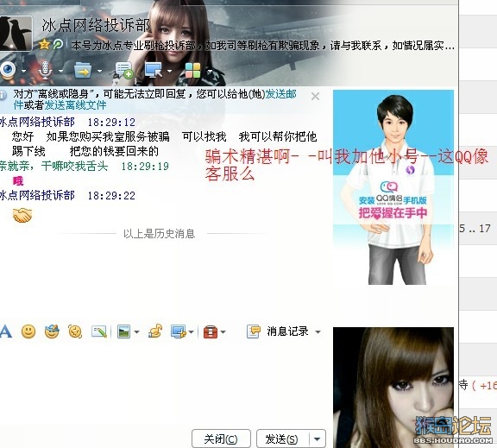Click the message text 把您的钱要回来的
The width and height of the screenshot is (497, 448).
pyautogui.click(x=114, y=151)
